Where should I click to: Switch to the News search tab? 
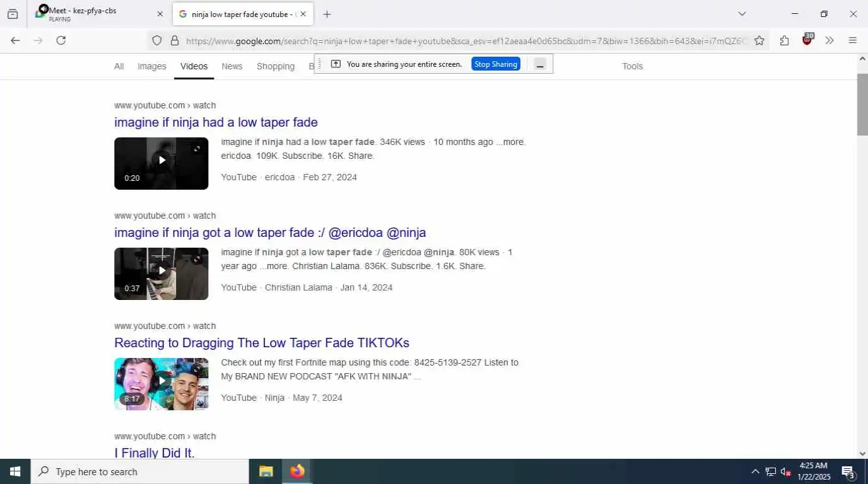232,66
